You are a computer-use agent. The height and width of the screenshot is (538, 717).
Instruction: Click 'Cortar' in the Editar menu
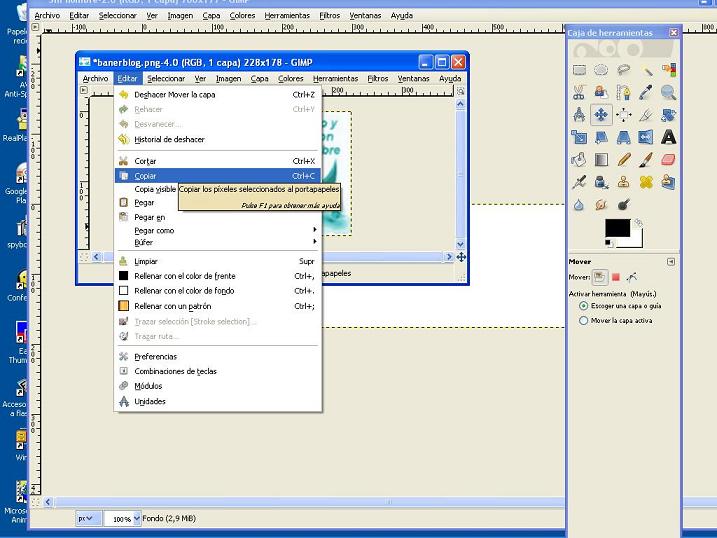(x=217, y=161)
